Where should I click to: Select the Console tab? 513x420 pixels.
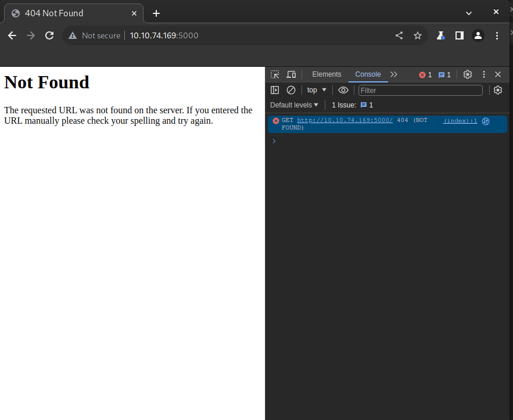point(368,74)
